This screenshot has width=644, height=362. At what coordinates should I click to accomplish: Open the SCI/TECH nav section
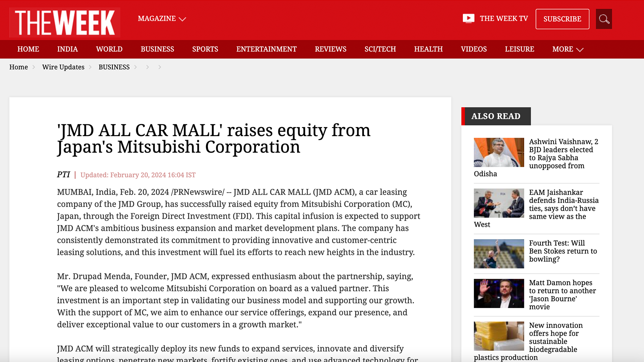click(380, 49)
